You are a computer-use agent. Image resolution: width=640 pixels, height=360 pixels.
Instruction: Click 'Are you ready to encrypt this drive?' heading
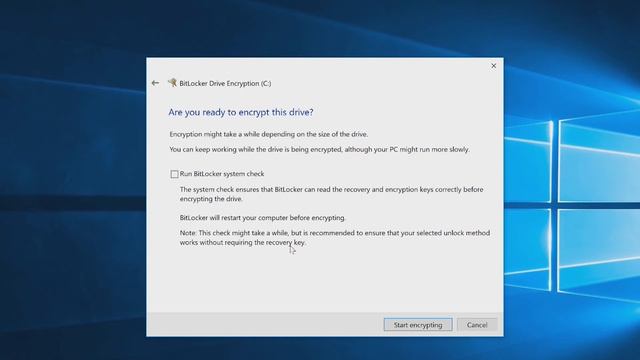coord(241,112)
